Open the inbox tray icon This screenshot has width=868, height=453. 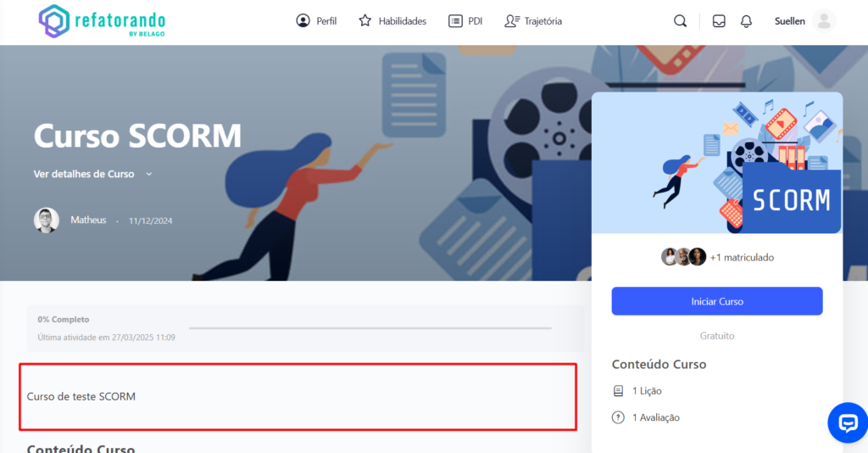[719, 21]
